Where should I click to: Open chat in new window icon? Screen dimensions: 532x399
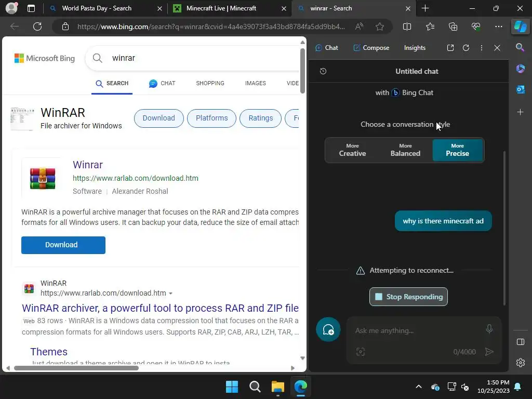450,48
